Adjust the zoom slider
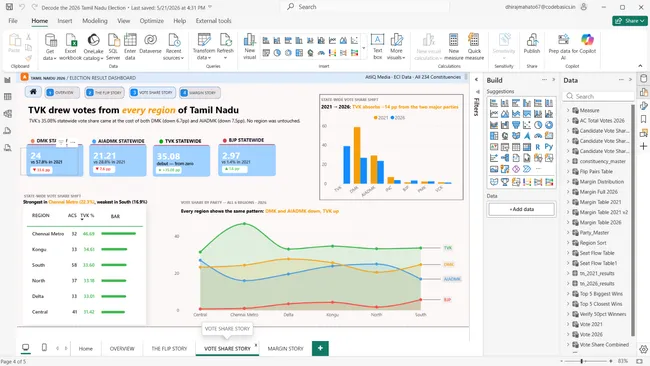650x366 pixels. tap(581, 361)
